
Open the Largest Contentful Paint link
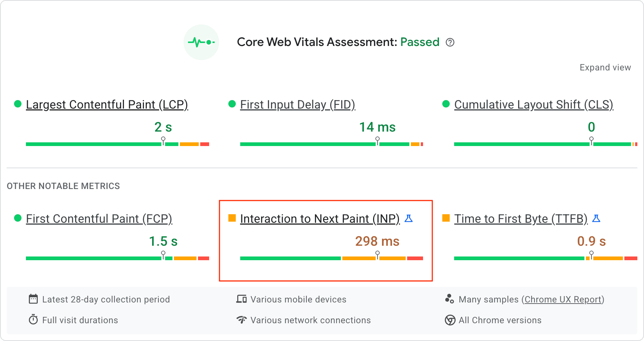107,105
